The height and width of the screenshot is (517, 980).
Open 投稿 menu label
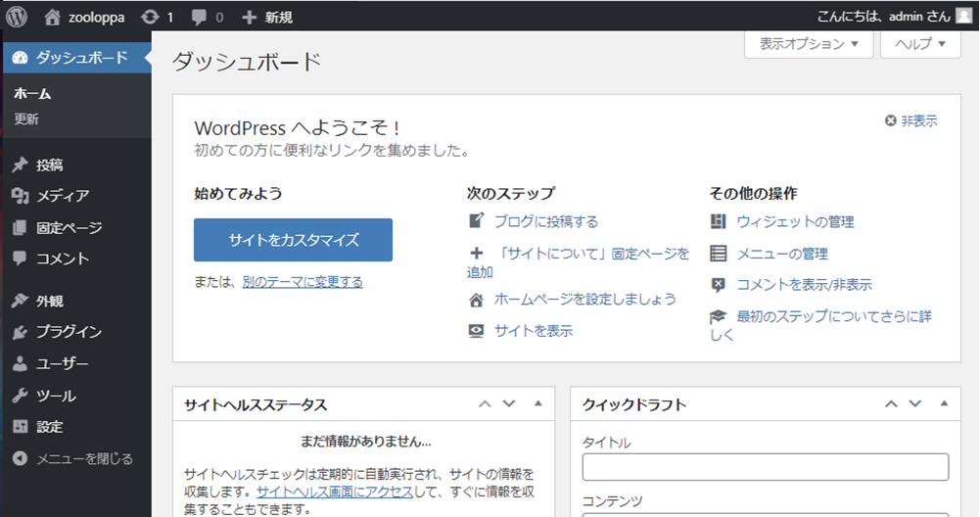(x=49, y=165)
